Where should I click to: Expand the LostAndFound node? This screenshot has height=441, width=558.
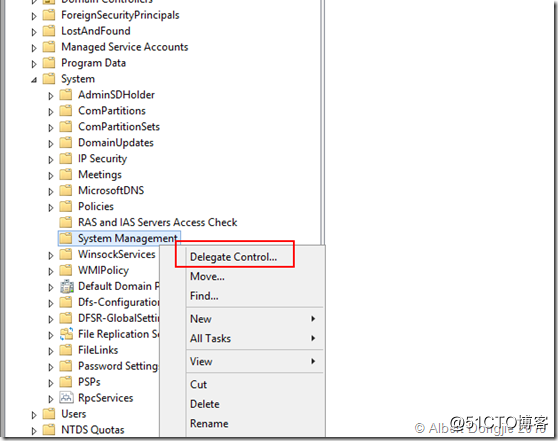34,32
